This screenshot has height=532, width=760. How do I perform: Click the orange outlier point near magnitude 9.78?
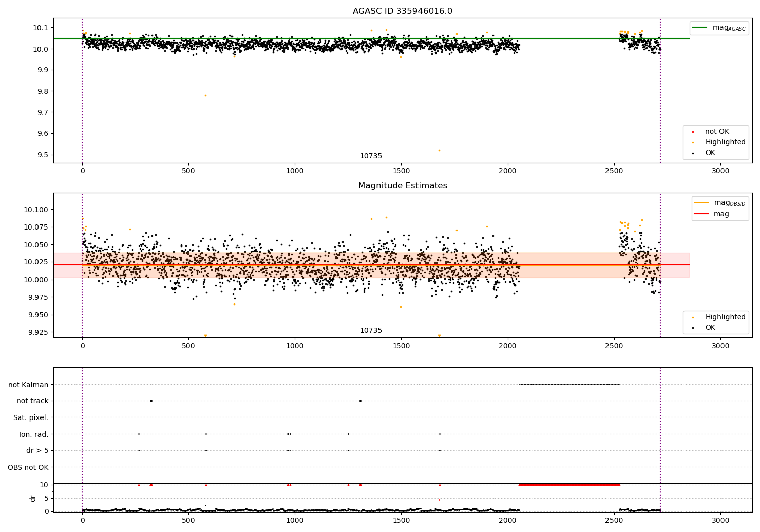[205, 95]
